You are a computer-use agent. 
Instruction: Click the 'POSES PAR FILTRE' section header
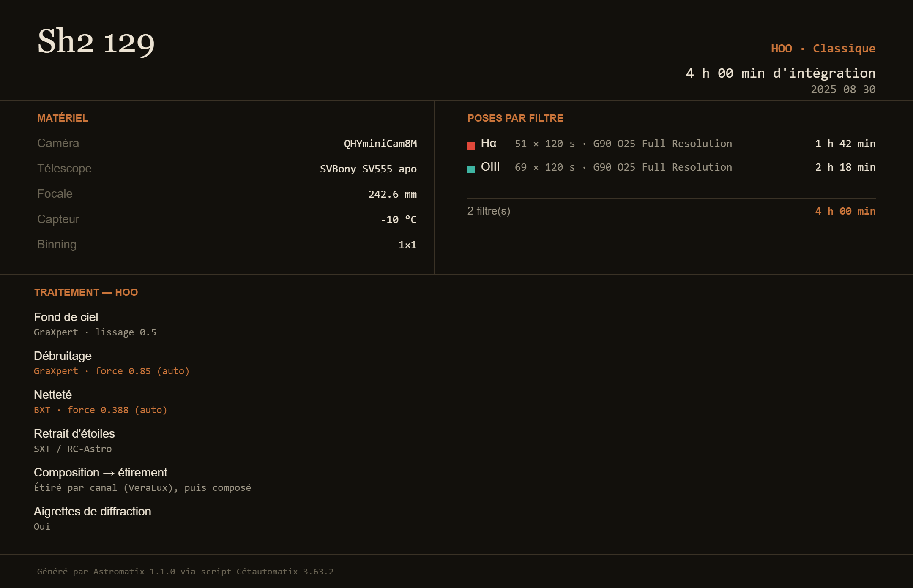(515, 118)
